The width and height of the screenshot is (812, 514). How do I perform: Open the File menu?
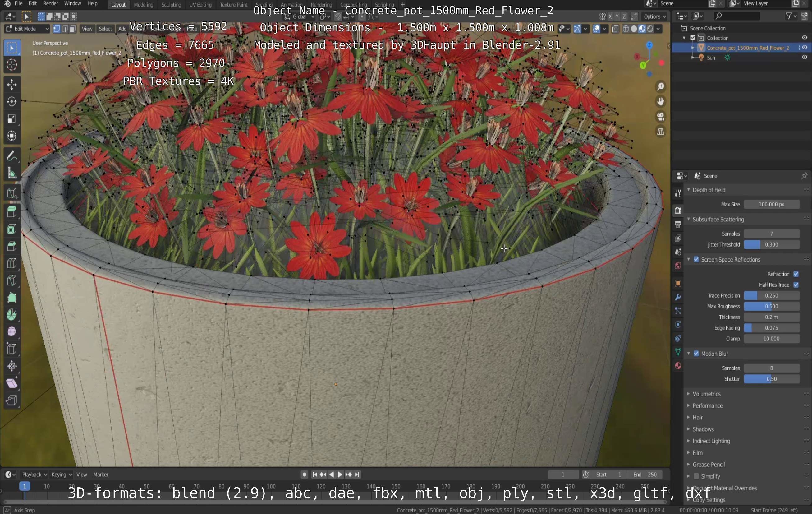[19, 4]
